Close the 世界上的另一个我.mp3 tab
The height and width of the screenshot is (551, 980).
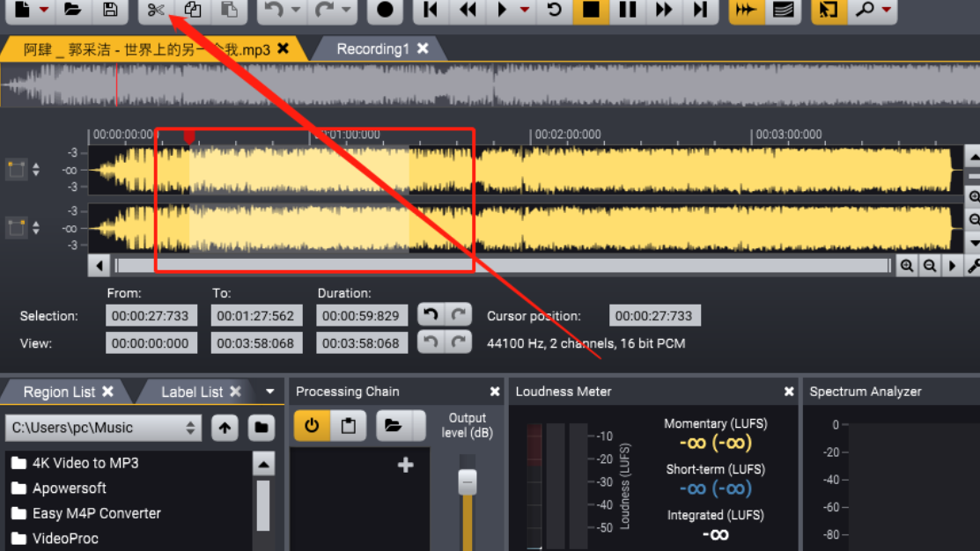[284, 48]
